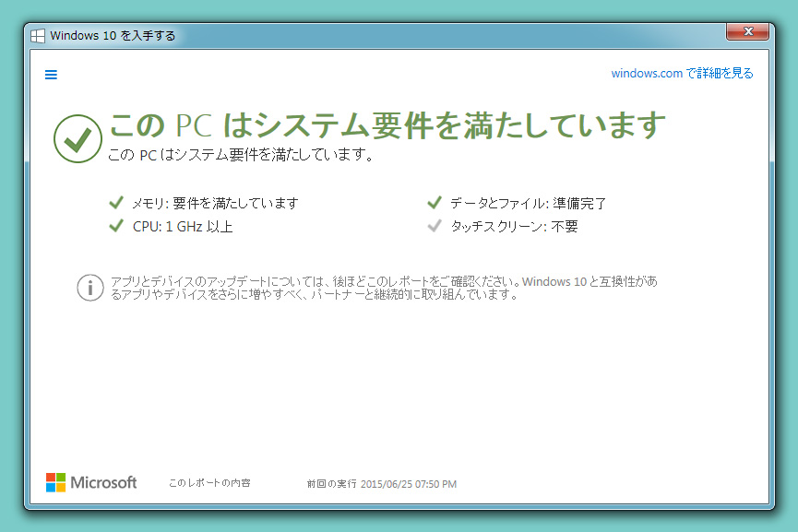The width and height of the screenshot is (798, 532).
Task: Click the checkmark next to メモリ
Action: [x=116, y=203]
